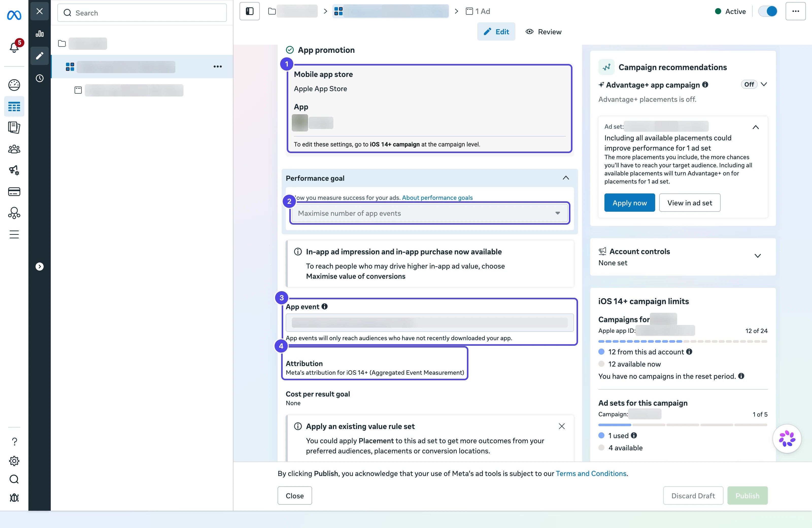
Task: Click the search magnifier in left rail
Action: click(14, 479)
